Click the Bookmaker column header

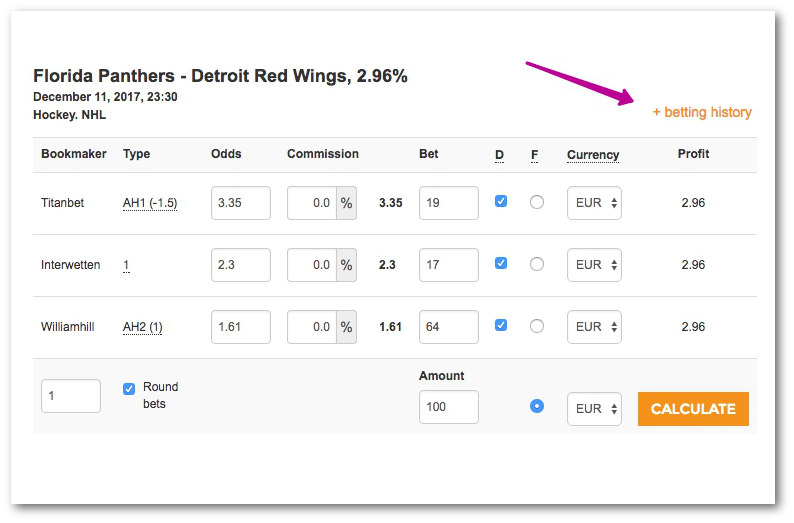click(73, 154)
